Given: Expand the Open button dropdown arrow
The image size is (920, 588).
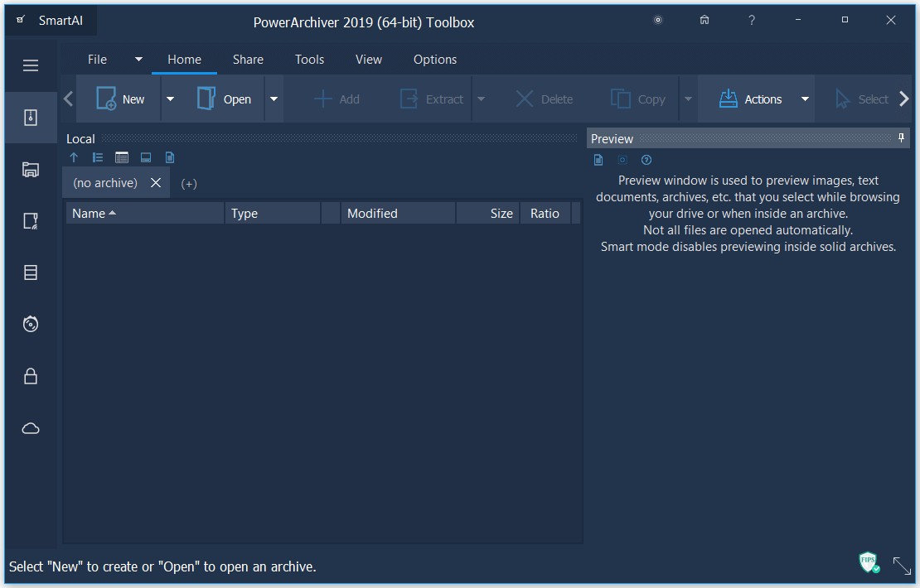Looking at the screenshot, I should (274, 99).
